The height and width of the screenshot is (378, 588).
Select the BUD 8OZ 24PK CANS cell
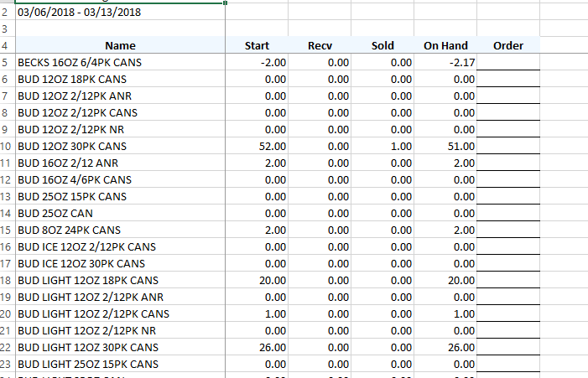121,230
